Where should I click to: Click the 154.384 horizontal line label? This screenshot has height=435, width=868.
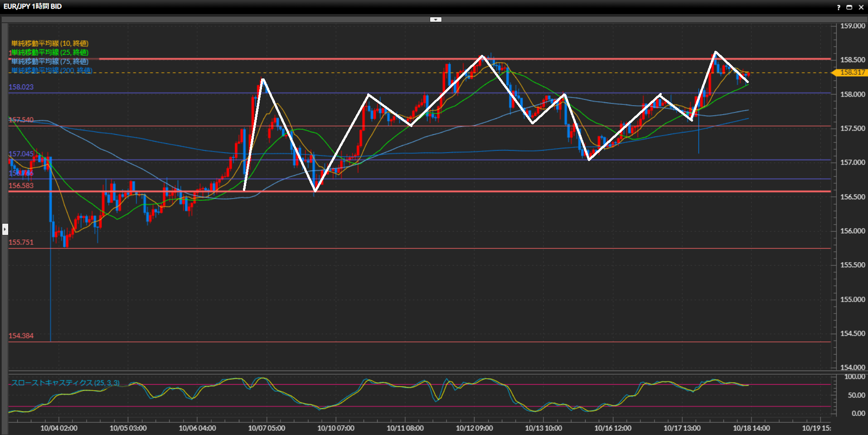tap(21, 336)
